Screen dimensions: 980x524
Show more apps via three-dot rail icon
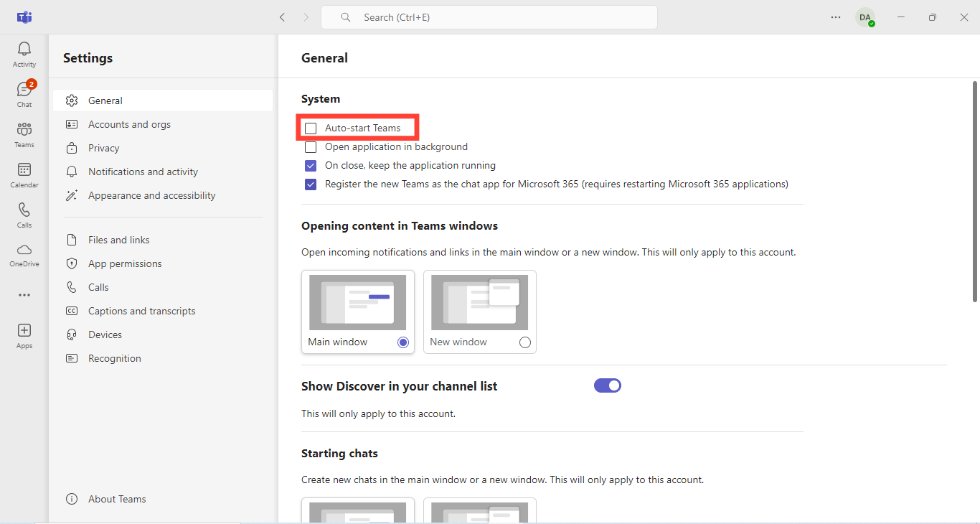[24, 295]
